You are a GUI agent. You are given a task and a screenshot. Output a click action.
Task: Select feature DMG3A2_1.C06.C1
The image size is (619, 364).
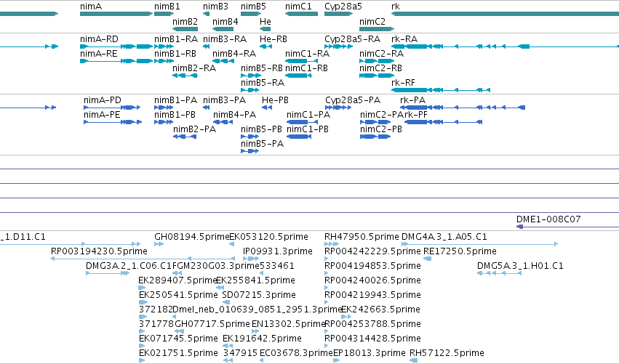[129, 266]
